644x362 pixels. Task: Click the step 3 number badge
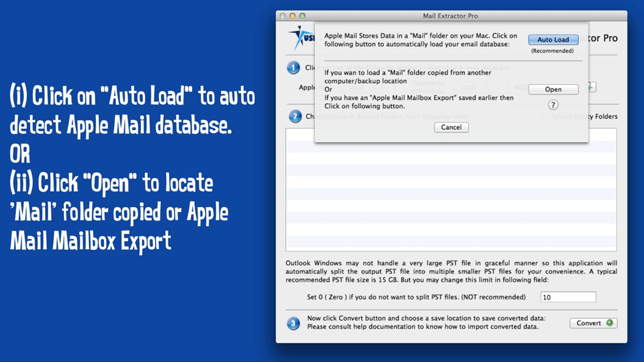click(293, 324)
